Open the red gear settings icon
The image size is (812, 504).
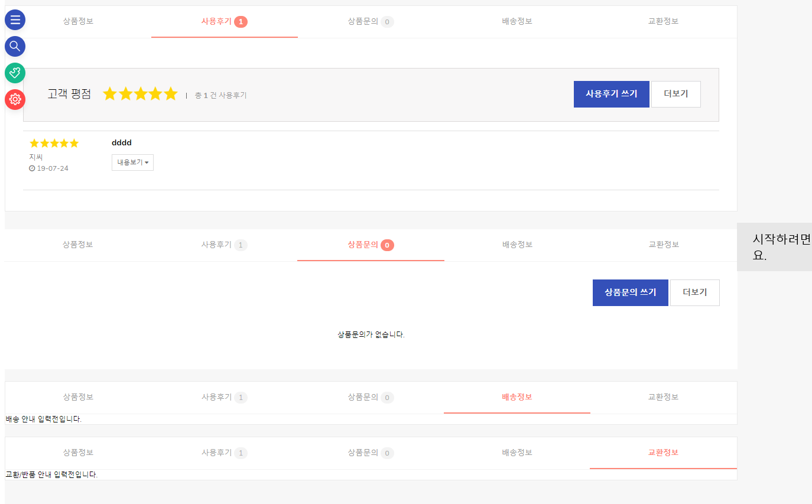(x=15, y=99)
